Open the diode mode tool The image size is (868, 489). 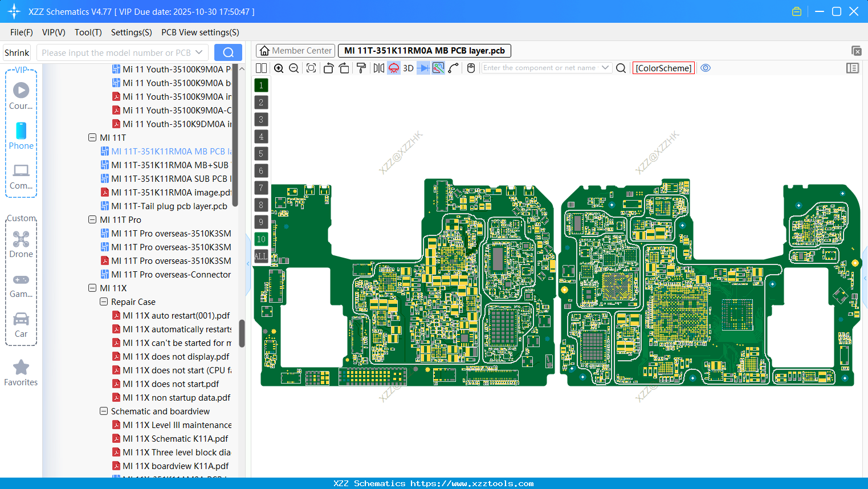(x=423, y=68)
